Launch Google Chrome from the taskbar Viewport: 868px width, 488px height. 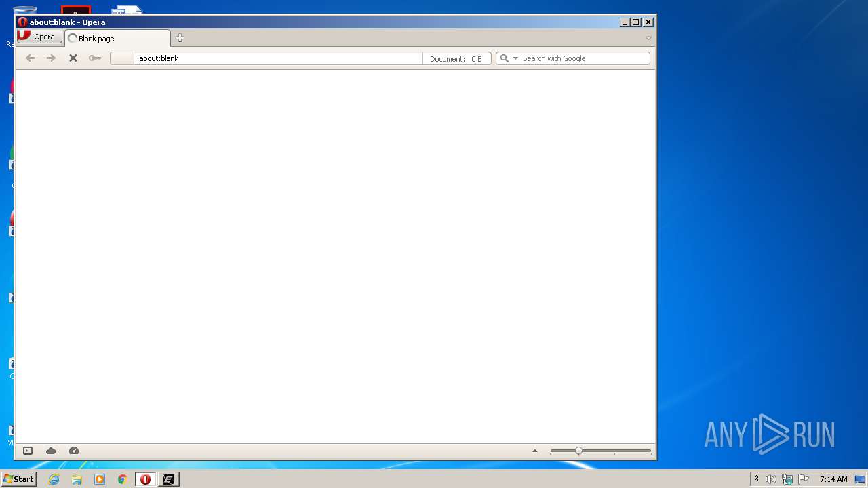[122, 479]
